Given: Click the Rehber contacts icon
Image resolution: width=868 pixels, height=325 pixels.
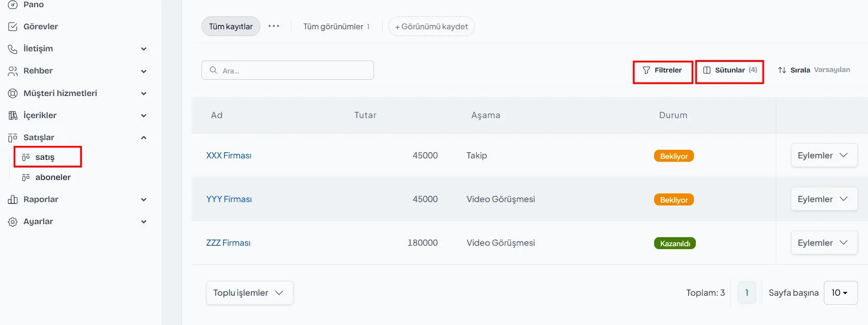Looking at the screenshot, I should point(13,71).
